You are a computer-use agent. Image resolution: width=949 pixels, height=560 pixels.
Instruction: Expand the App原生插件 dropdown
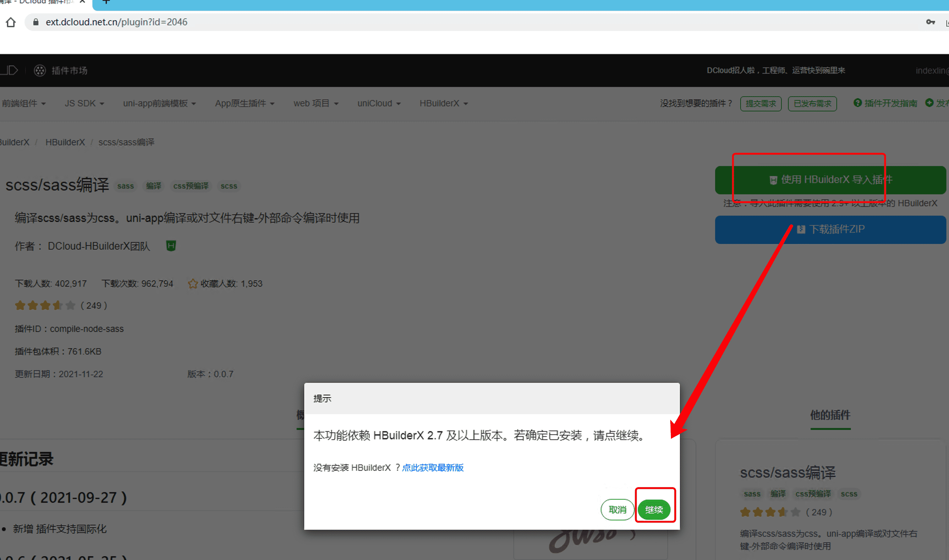pos(244,103)
